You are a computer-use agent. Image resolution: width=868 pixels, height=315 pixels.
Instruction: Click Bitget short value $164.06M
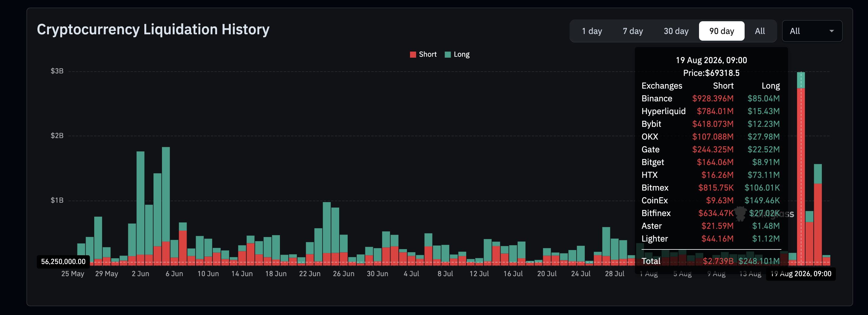pos(715,162)
